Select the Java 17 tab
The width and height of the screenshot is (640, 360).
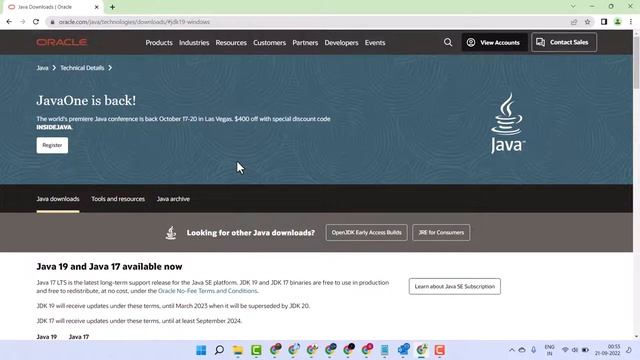79,337
